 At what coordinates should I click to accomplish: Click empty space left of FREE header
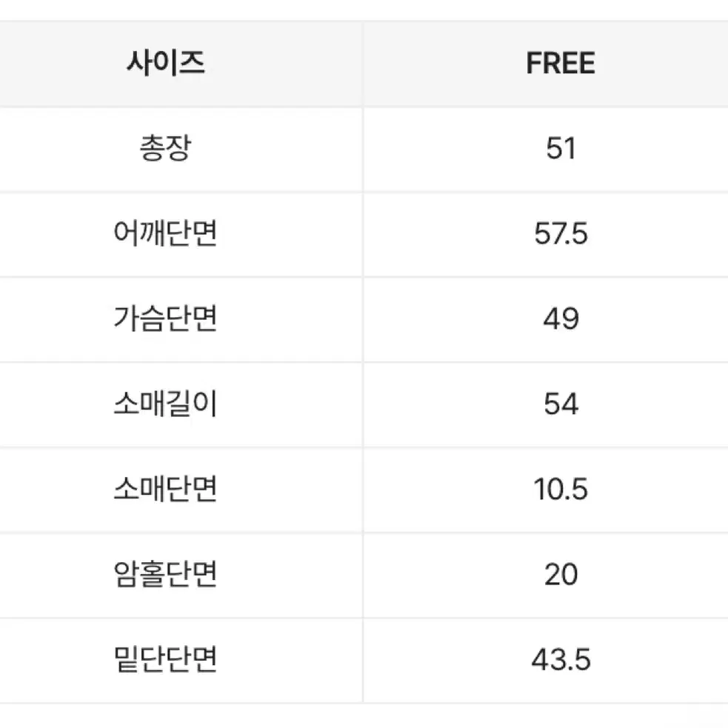click(441, 63)
